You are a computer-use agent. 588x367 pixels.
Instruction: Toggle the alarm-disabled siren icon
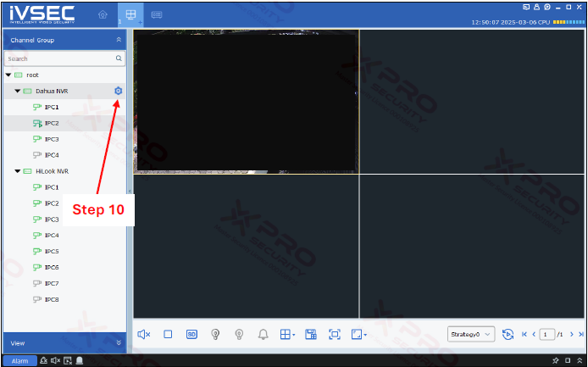click(43, 360)
